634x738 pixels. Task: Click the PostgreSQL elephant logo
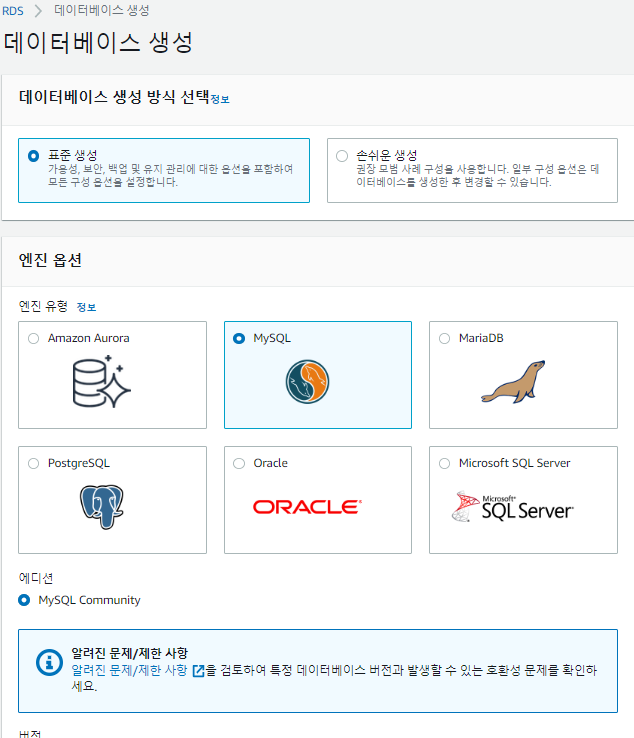tap(102, 507)
